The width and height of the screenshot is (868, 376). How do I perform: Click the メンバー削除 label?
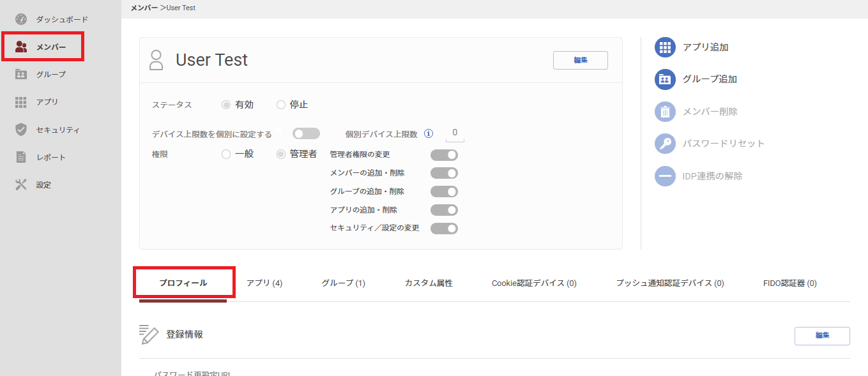pos(710,112)
